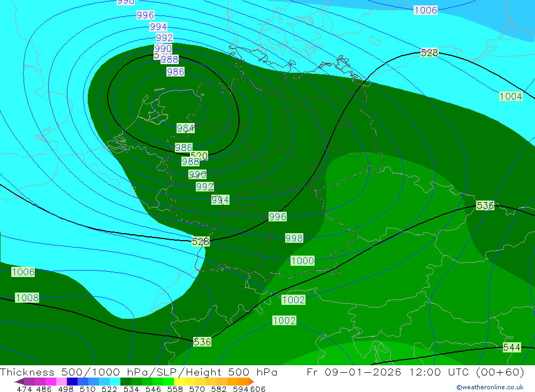
Task: Select the forecast date Fr 09-01-2026
Action: point(354,372)
